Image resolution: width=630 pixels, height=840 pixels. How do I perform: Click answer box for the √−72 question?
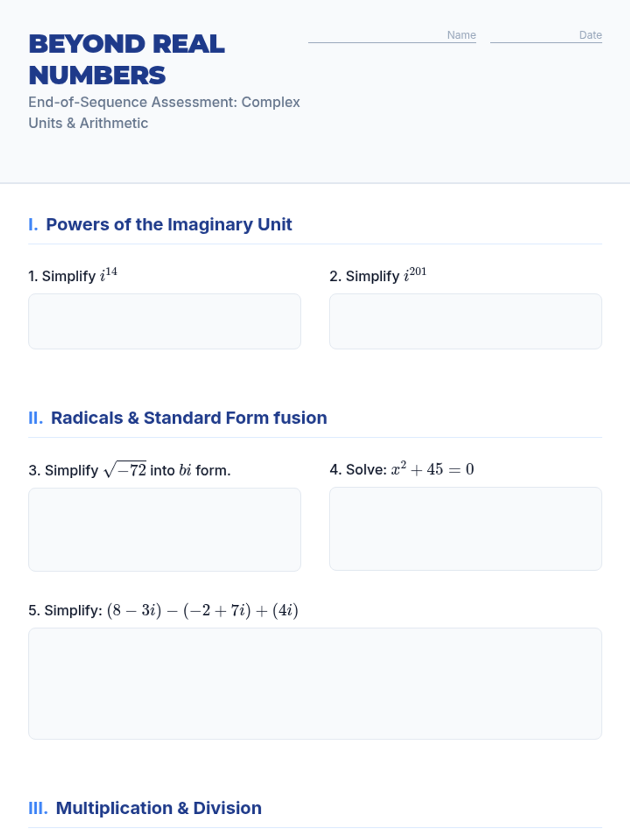(x=164, y=529)
